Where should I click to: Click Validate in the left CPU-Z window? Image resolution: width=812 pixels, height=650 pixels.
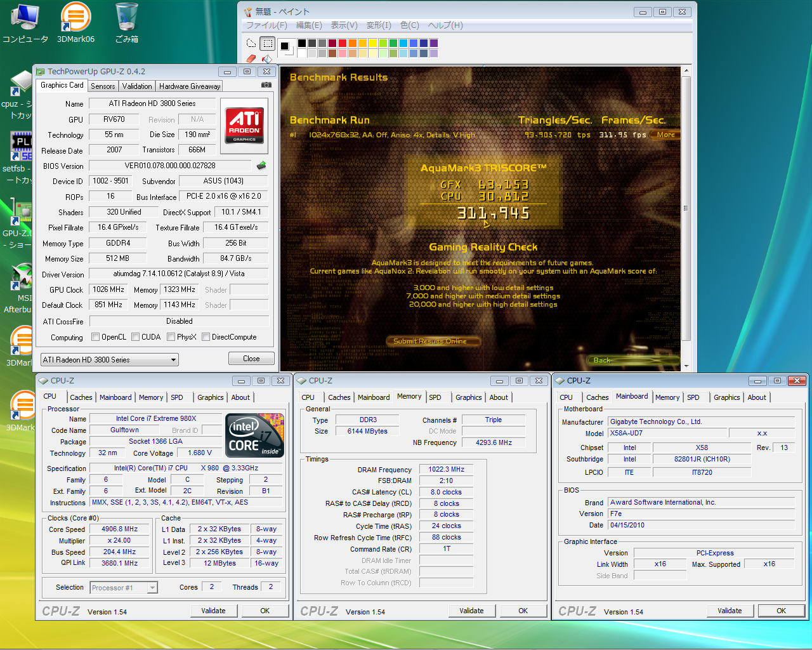(x=214, y=611)
